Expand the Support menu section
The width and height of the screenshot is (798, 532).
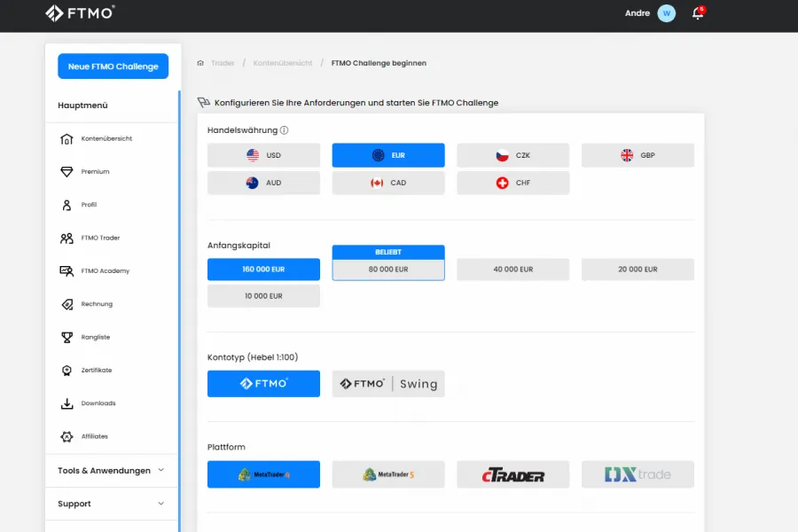[112, 504]
